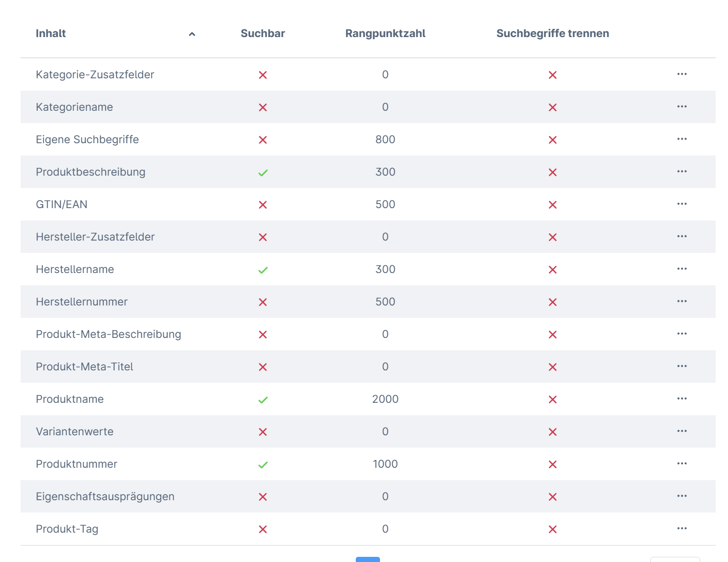Click the more options dots for GTIN/EAN
Viewport: 728px width, 562px height.
click(x=682, y=204)
